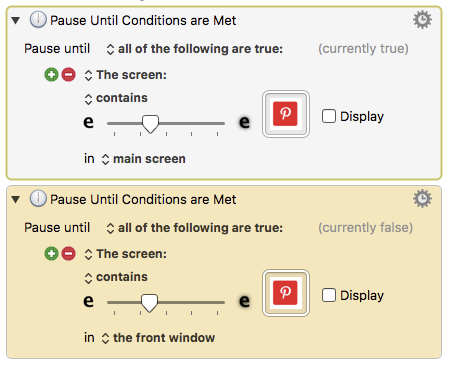
Task: Add a condition in the second action
Action: [x=51, y=254]
